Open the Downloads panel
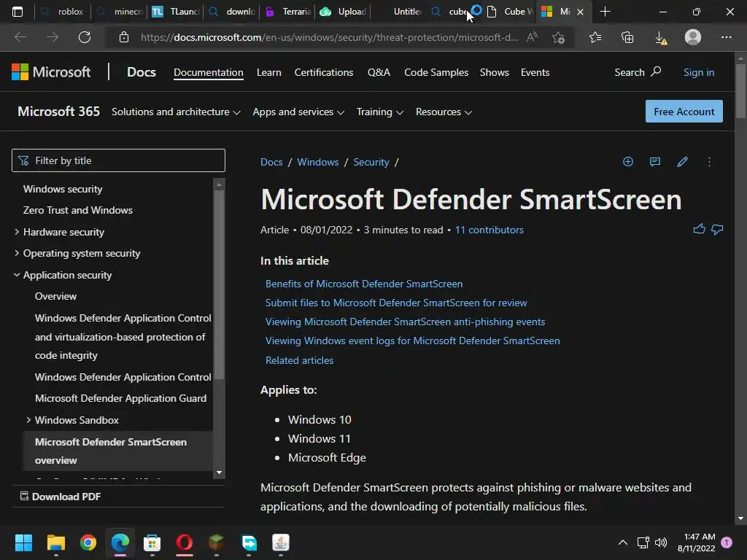 click(x=660, y=38)
